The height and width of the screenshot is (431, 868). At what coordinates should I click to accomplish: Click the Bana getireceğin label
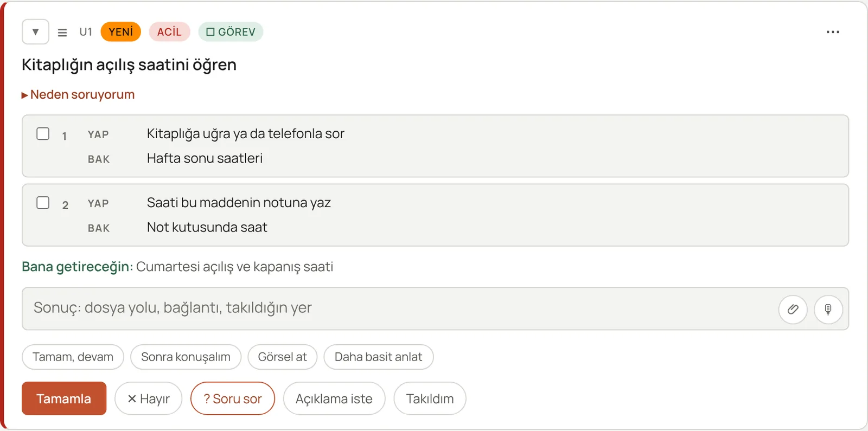[x=77, y=267]
